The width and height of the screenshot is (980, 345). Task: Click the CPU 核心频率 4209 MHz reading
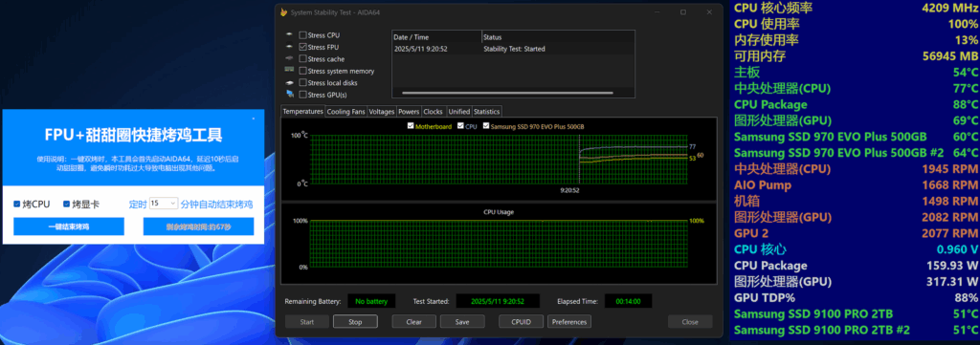tap(857, 8)
